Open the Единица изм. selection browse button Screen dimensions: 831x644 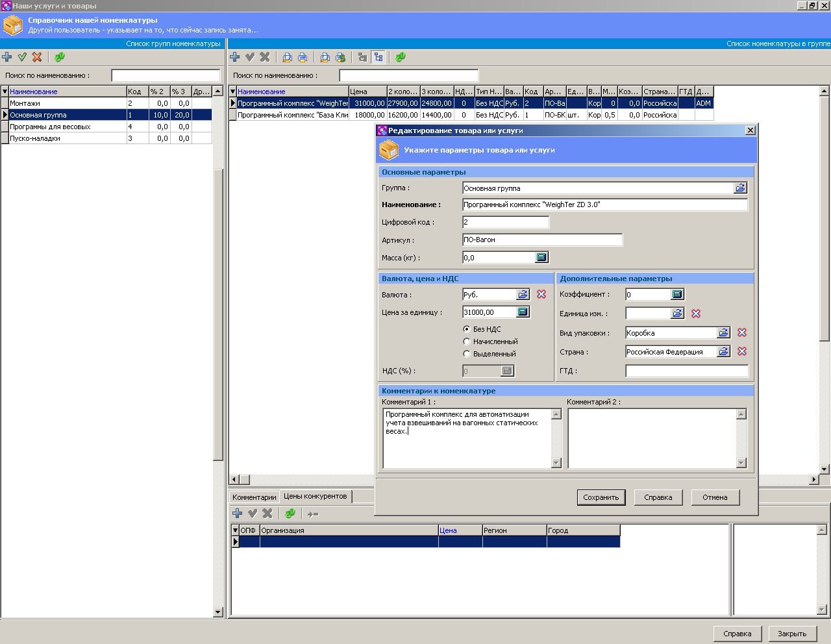[677, 314]
